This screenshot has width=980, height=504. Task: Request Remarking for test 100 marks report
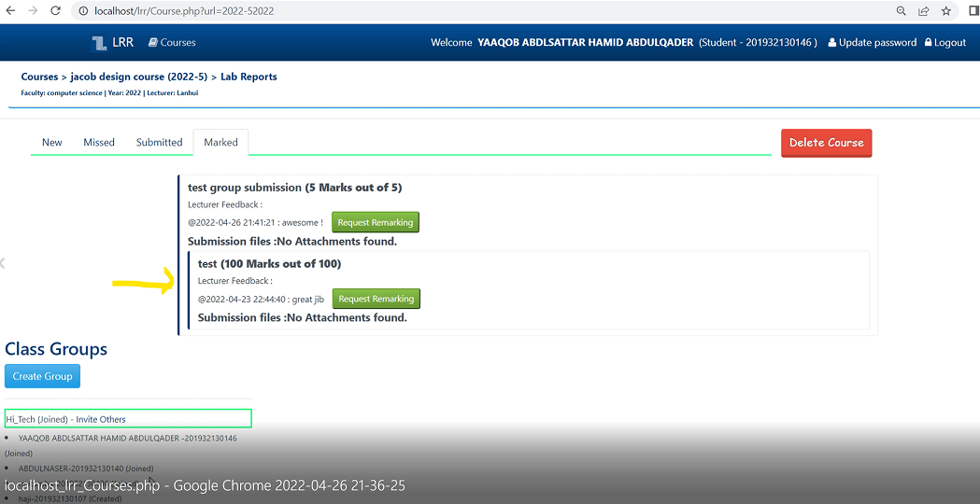(x=376, y=300)
